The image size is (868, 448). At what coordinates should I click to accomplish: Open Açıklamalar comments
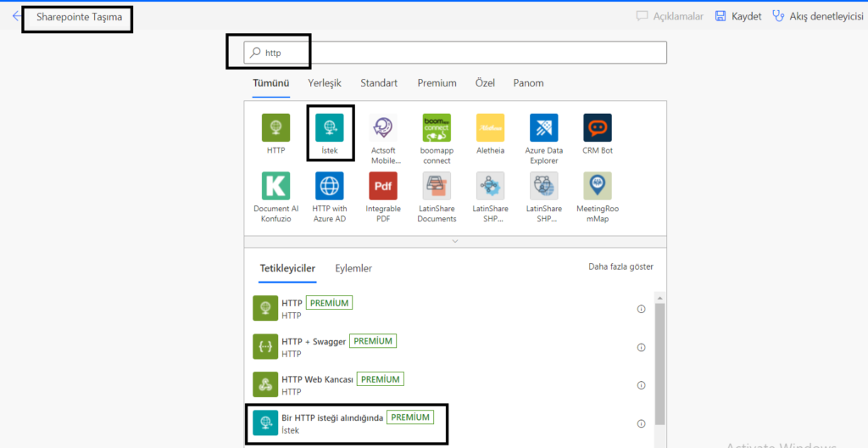(670, 16)
